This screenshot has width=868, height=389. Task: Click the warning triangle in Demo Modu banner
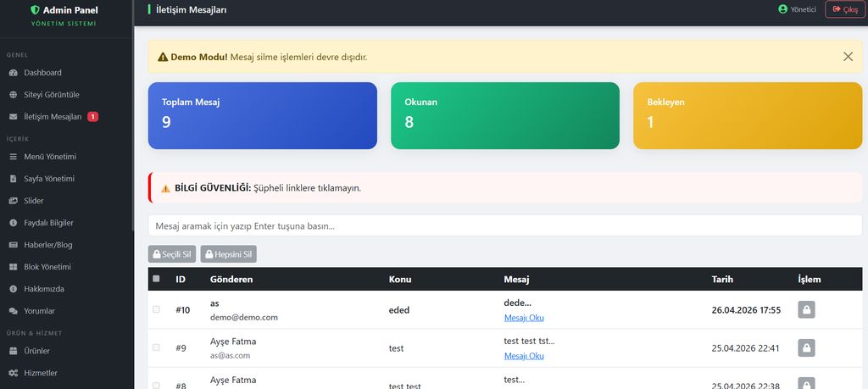(163, 57)
